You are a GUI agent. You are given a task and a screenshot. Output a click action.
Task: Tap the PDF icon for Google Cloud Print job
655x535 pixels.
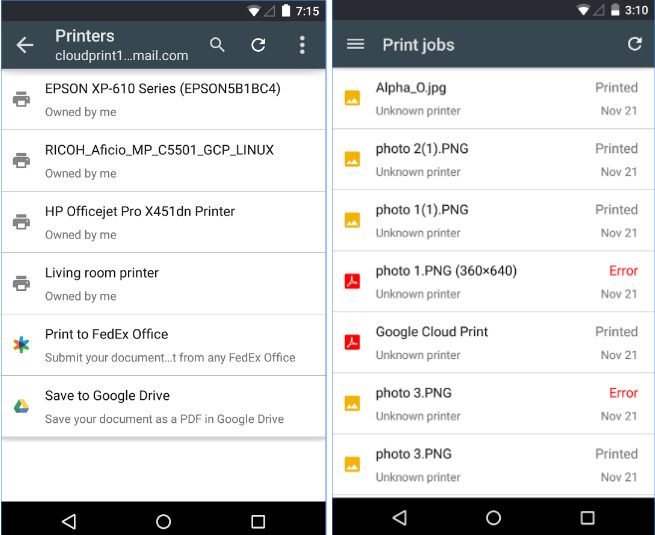[x=352, y=342]
